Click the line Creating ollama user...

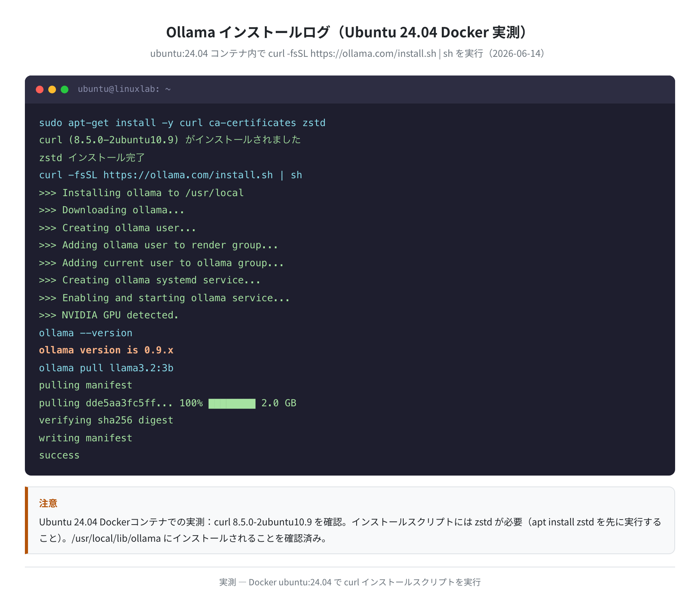click(x=117, y=228)
